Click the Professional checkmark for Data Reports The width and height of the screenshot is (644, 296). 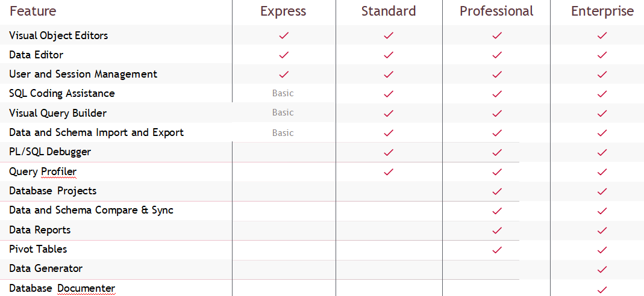tap(497, 230)
